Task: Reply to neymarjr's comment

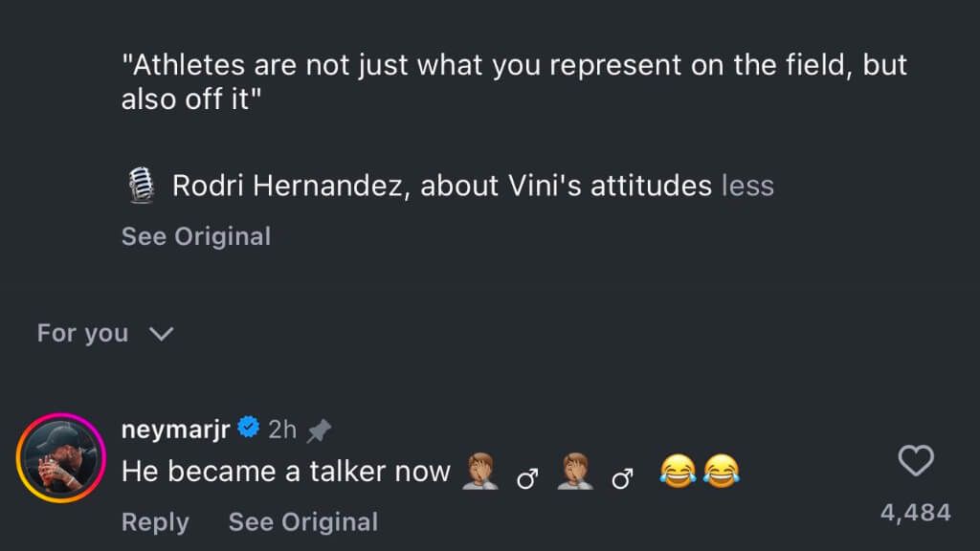Action: (155, 521)
